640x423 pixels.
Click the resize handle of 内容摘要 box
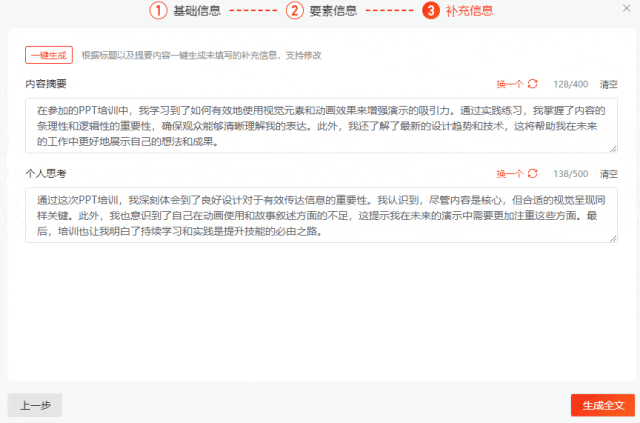(x=613, y=149)
